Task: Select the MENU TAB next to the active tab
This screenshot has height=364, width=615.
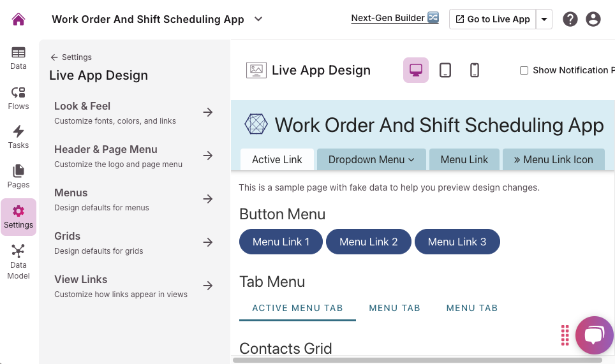Action: pos(394,308)
